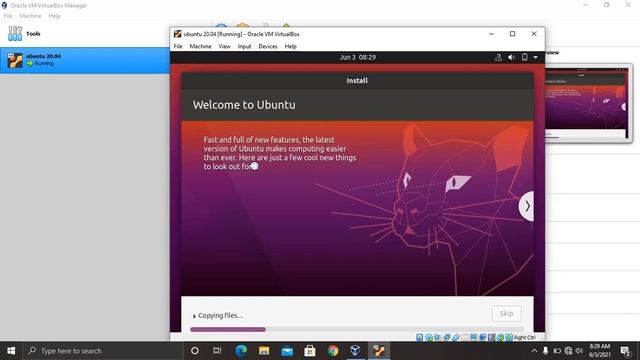Open Cortana circle icon on the taskbar
Screen dimensions: 640x360
tap(195, 351)
